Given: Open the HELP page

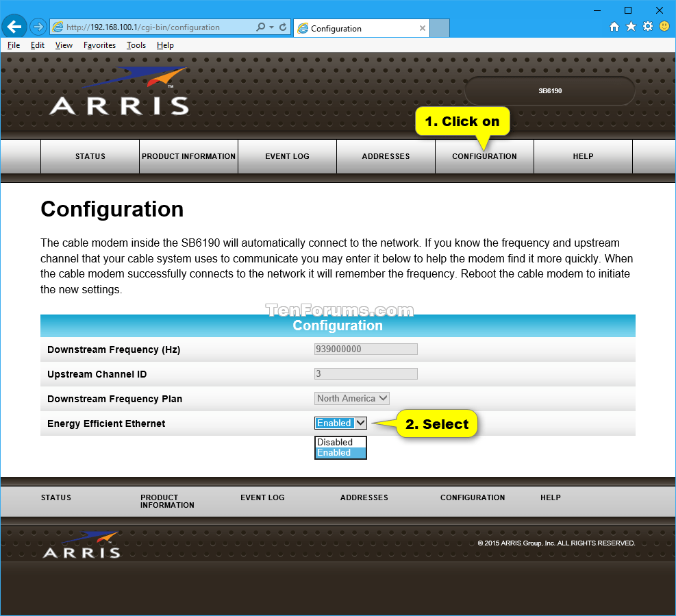Looking at the screenshot, I should click(x=583, y=156).
